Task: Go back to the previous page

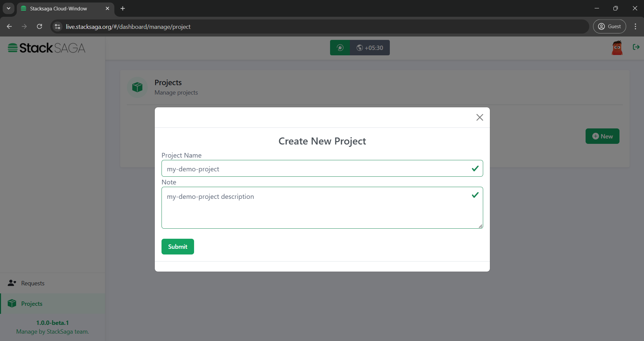Action: coord(9,26)
